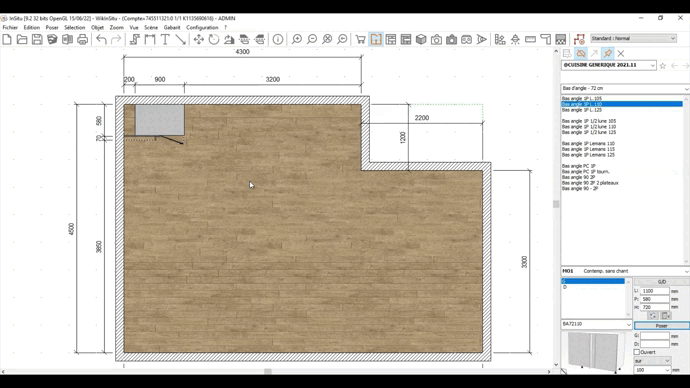690x388 pixels.
Task: Open the Edition menu
Action: [x=32, y=27]
